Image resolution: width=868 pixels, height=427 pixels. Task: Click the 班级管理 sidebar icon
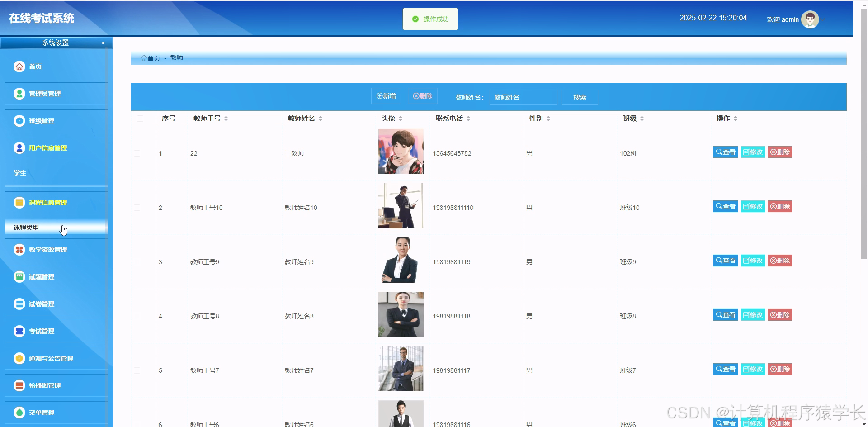coord(19,121)
